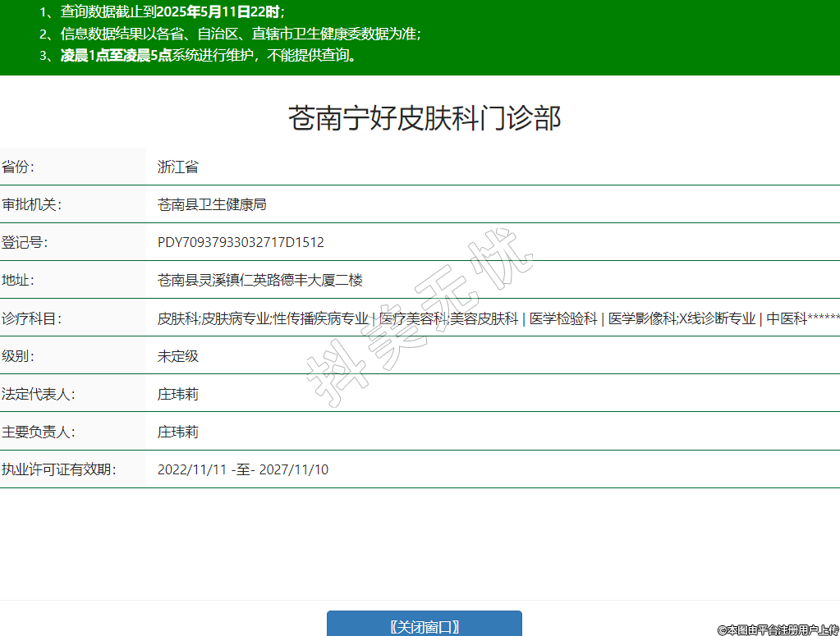Click the approving authority 苍南县卫生健康局
The image size is (840, 636).
coord(212,205)
